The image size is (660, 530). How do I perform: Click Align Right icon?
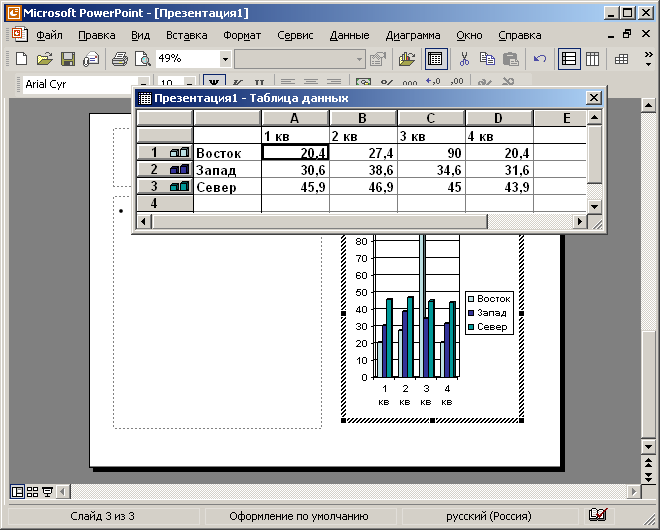pyautogui.click(x=334, y=83)
